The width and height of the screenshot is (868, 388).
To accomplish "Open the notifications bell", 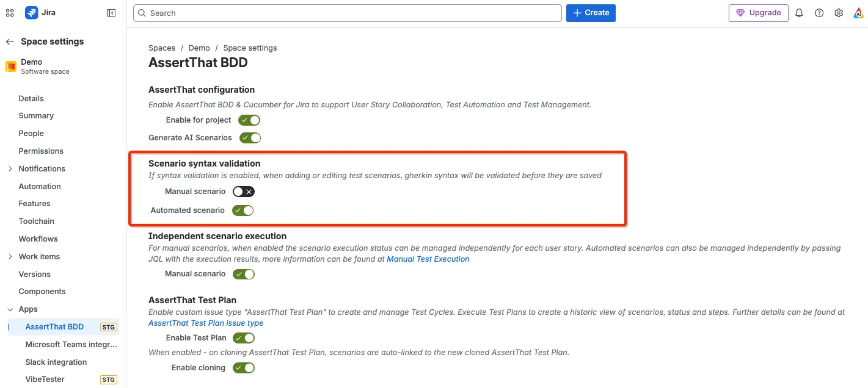I will point(799,13).
